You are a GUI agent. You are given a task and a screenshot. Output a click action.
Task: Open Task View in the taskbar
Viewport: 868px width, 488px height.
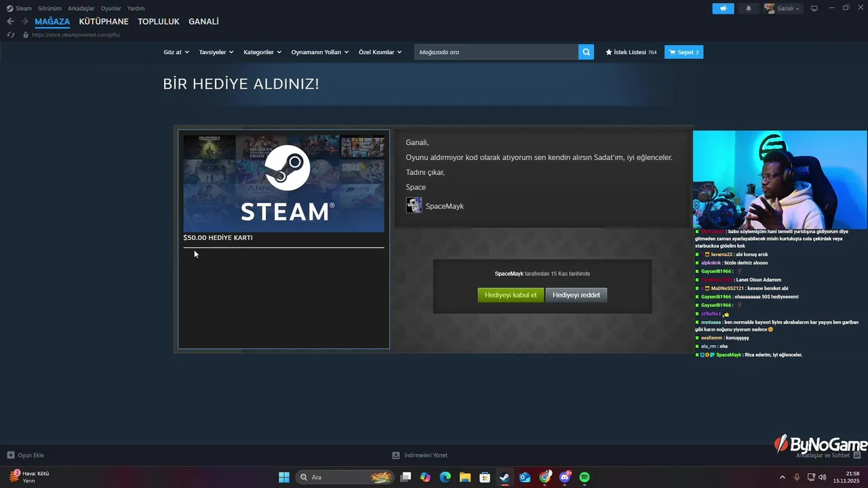406,477
